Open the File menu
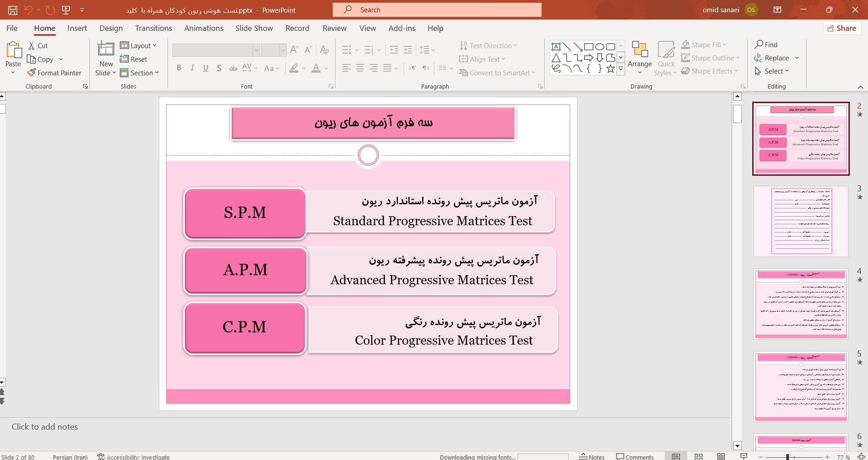This screenshot has width=868, height=460. click(x=12, y=28)
